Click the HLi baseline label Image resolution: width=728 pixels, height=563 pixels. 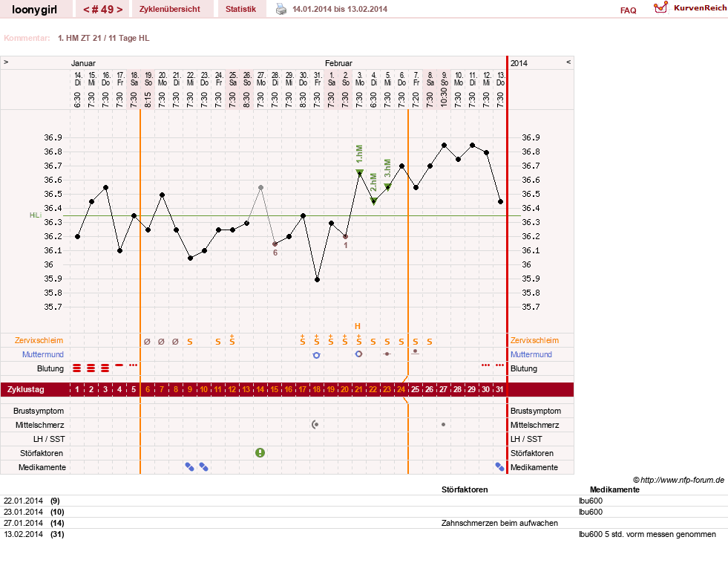[36, 215]
